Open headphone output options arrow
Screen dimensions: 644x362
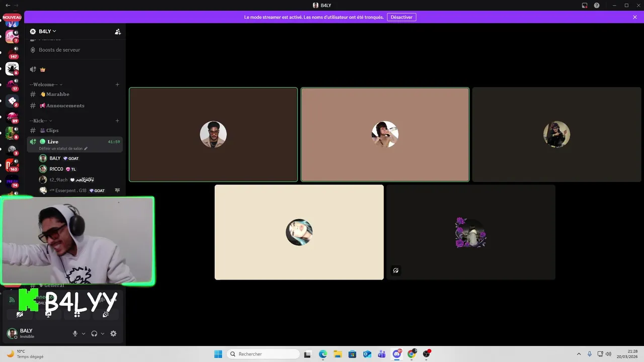(x=103, y=333)
